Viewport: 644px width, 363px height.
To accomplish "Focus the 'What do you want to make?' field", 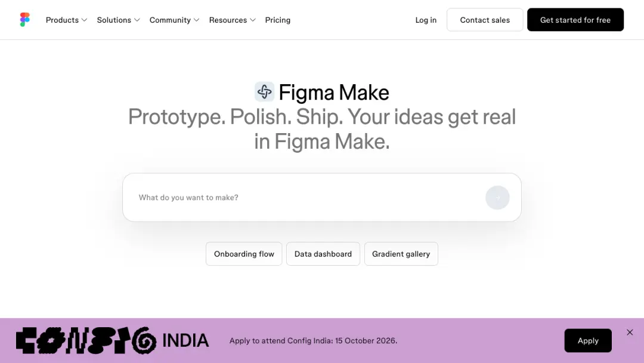I will coord(304,198).
